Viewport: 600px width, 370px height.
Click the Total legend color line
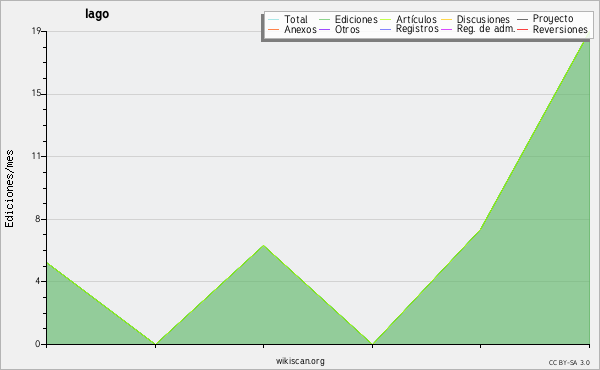pyautogui.click(x=274, y=20)
